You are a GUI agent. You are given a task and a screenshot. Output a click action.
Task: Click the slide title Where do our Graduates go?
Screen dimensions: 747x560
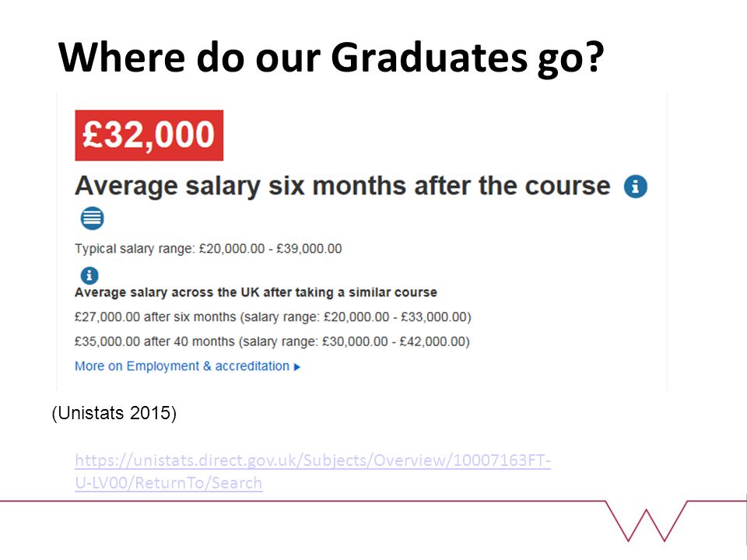click(x=331, y=57)
